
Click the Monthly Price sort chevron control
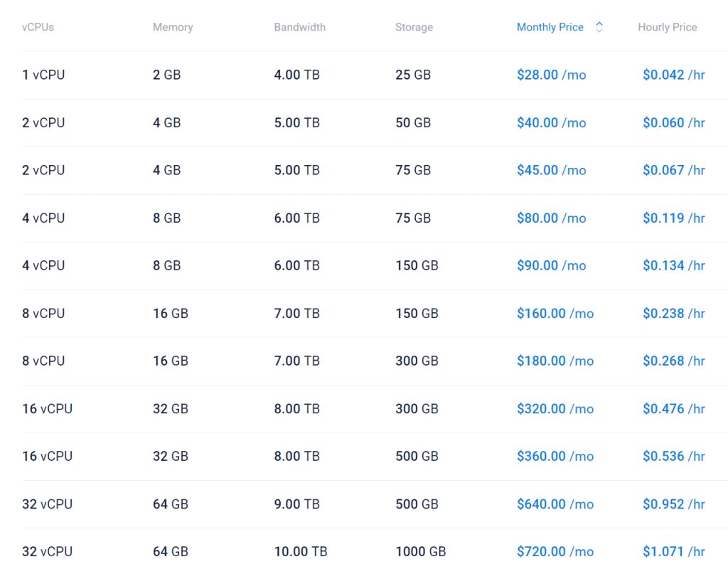tap(599, 26)
